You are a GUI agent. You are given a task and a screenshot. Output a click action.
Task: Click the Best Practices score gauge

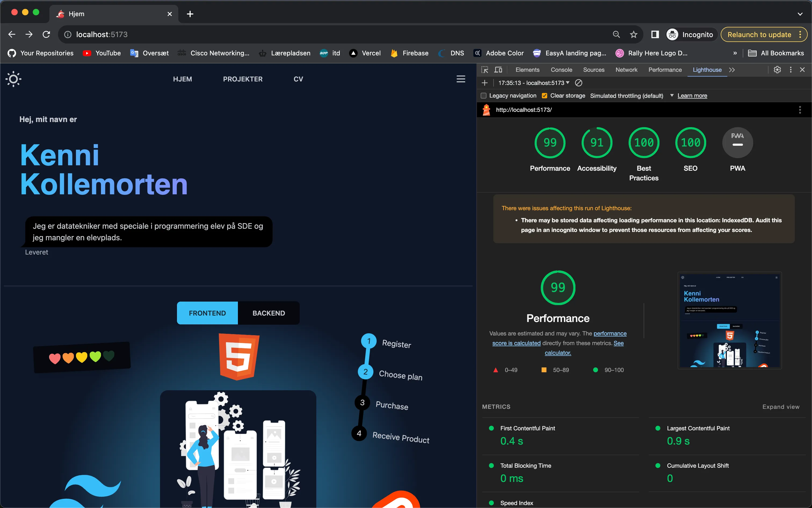[x=644, y=143]
